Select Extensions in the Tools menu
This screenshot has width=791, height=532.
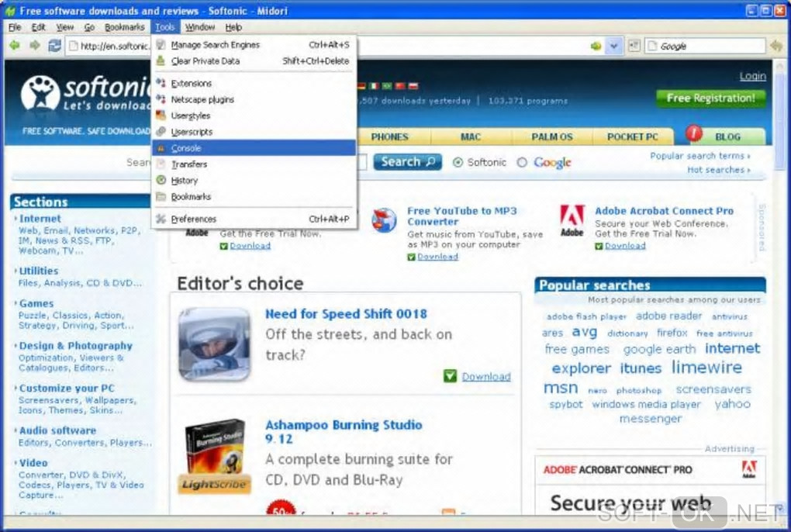click(x=254, y=83)
